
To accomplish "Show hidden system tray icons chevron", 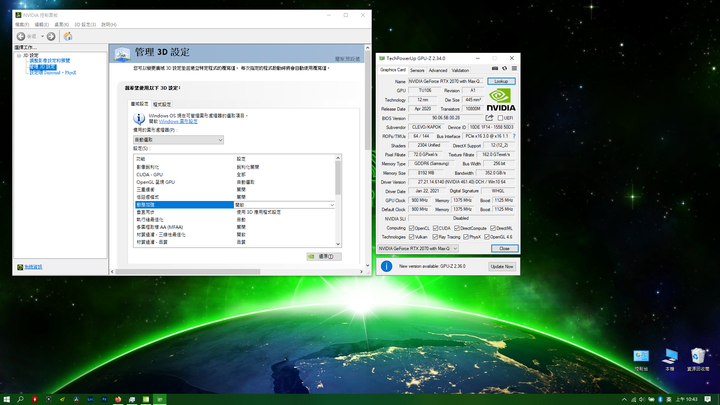I will pyautogui.click(x=624, y=399).
